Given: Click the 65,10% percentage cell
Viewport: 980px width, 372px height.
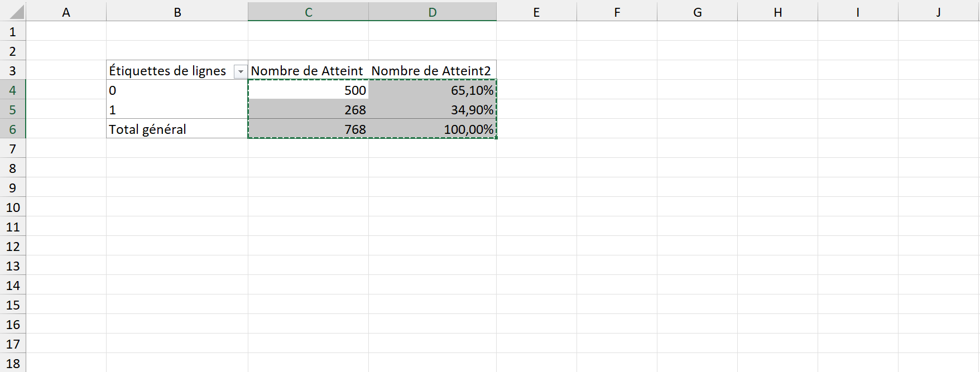Looking at the screenshot, I should coord(432,90).
